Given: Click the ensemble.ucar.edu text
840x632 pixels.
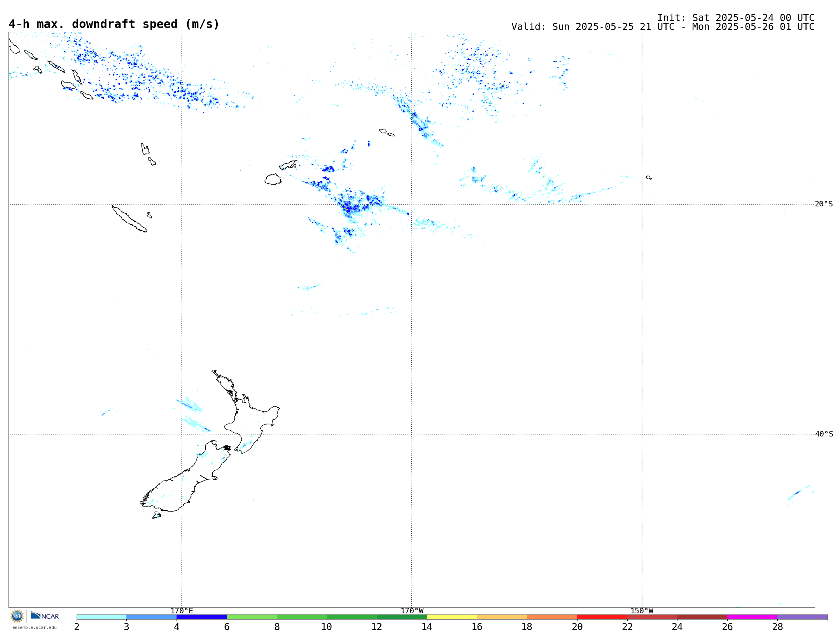Looking at the screenshot, I should (35, 627).
